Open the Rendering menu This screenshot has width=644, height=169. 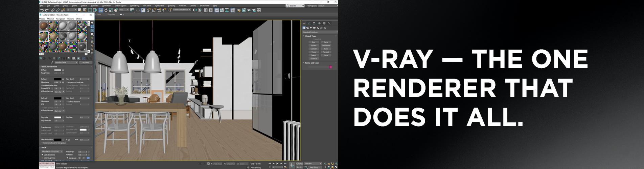135,6
